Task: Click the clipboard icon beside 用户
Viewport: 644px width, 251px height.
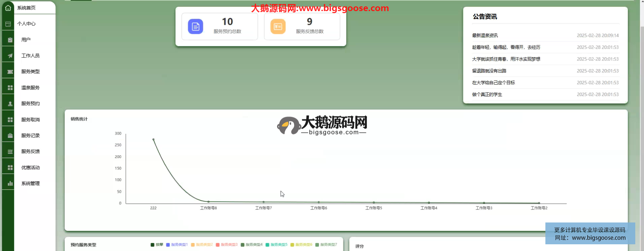Action: point(10,40)
